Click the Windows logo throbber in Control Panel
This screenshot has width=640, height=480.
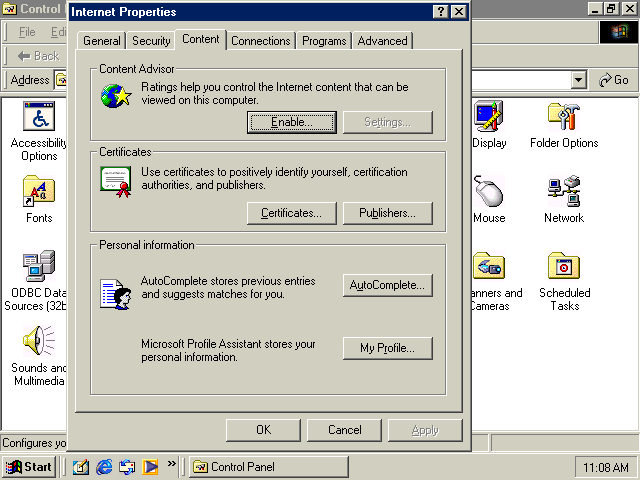click(x=619, y=32)
